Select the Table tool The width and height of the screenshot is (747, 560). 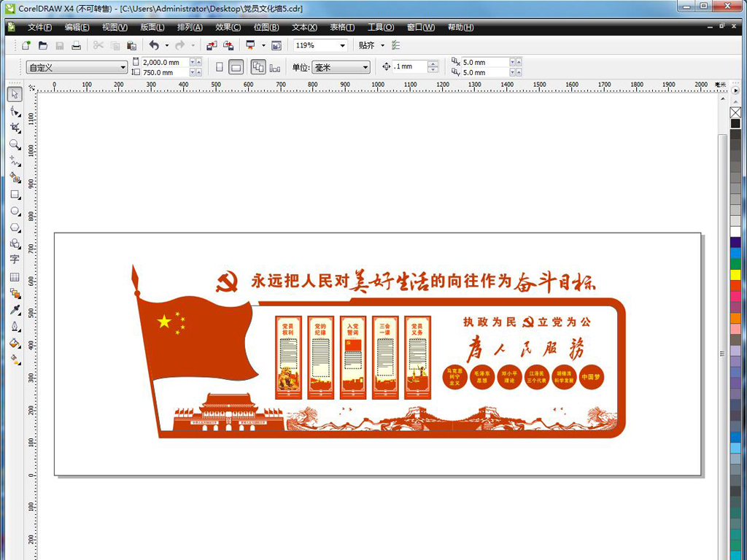pos(15,277)
